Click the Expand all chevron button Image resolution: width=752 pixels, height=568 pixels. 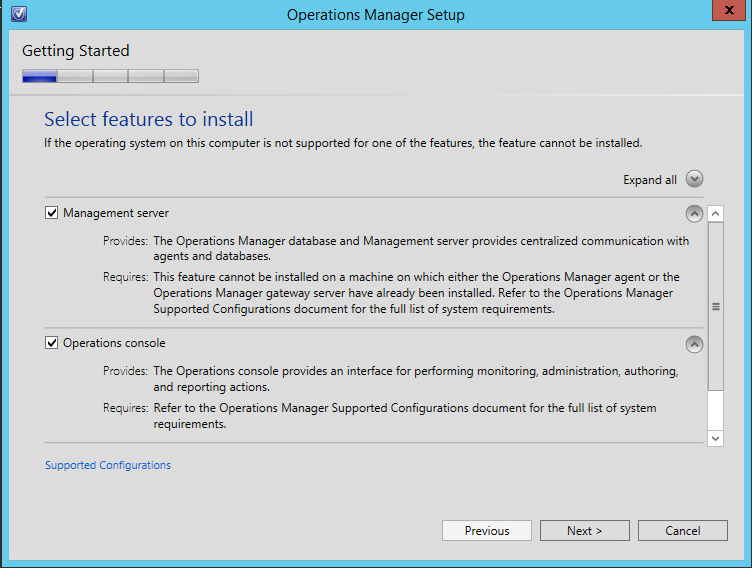point(694,179)
